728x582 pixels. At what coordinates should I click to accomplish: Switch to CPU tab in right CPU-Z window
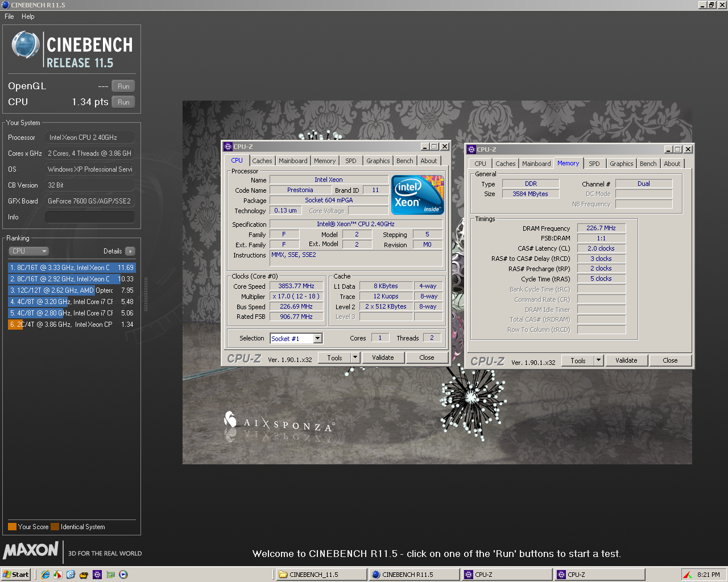tap(481, 164)
